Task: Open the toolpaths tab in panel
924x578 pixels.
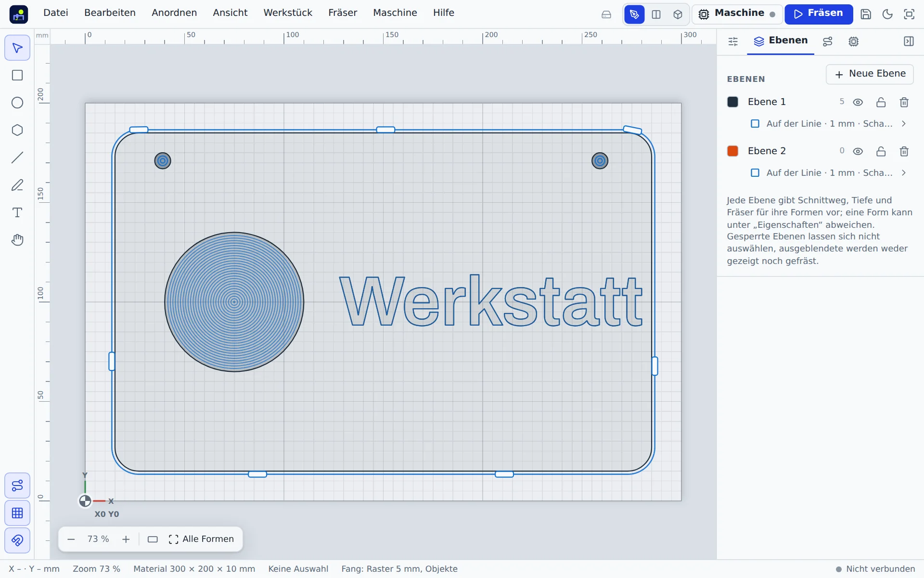Action: tap(828, 41)
